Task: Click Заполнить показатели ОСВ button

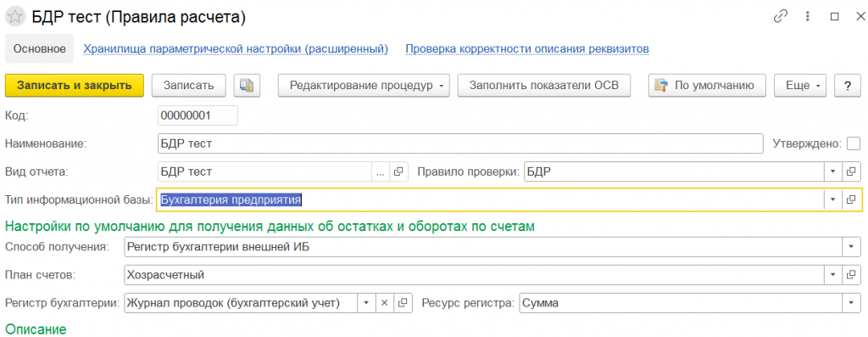Action: click(x=544, y=86)
